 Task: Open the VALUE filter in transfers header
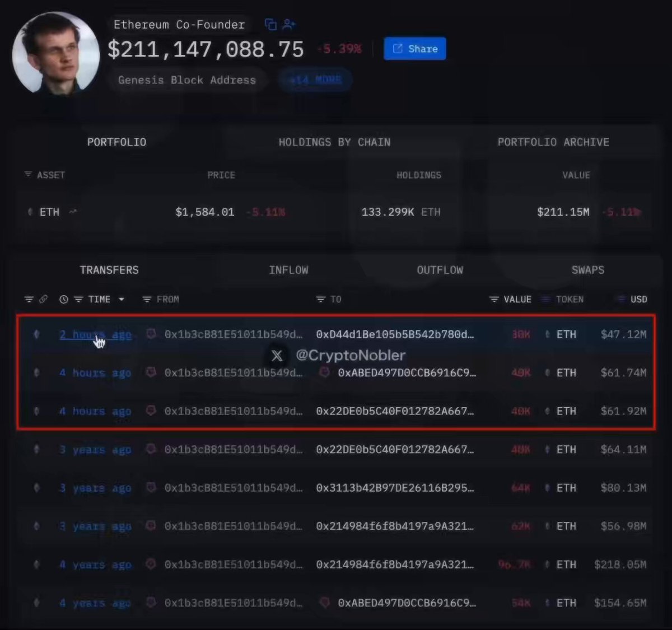494,300
